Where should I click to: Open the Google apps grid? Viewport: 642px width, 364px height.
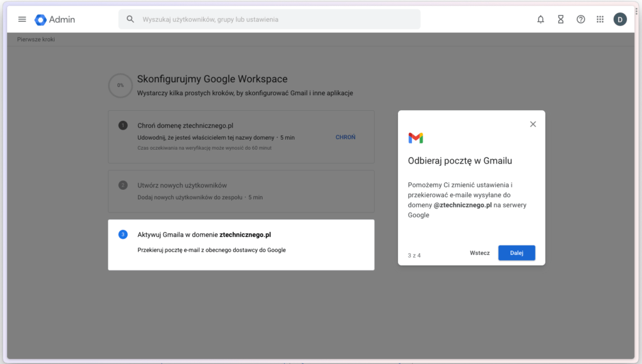coord(600,19)
